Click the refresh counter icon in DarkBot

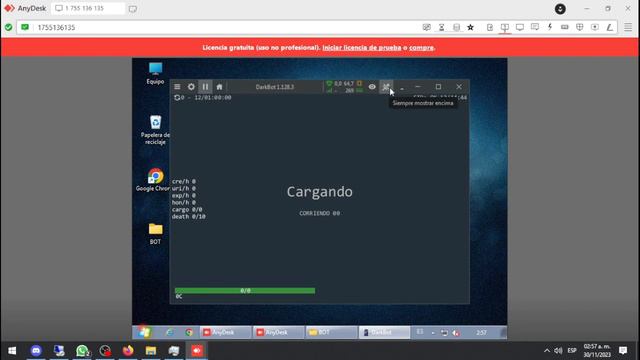[177, 98]
